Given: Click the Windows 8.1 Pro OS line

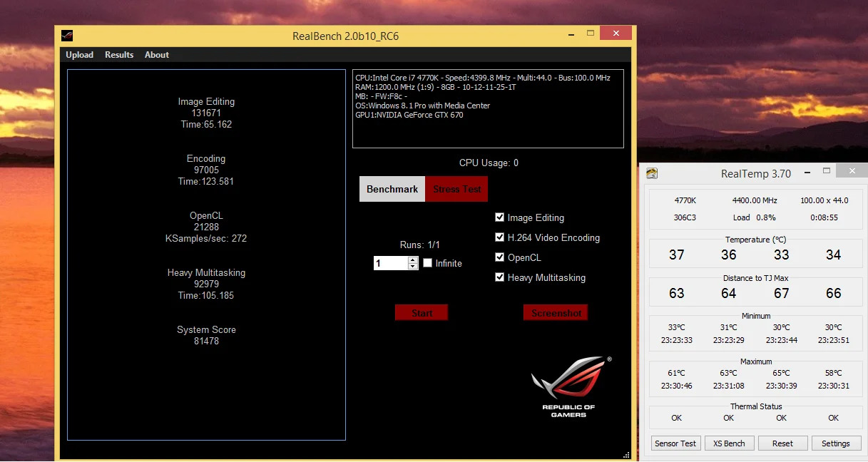Looking at the screenshot, I should coord(423,106).
